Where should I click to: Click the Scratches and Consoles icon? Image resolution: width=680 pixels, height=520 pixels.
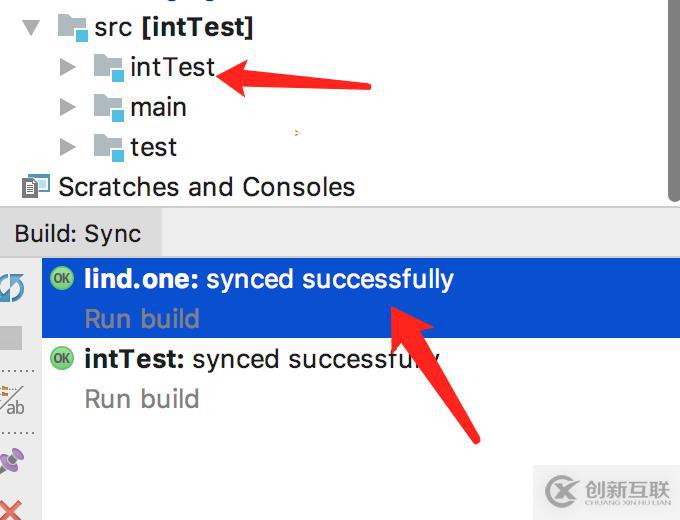pos(35,187)
